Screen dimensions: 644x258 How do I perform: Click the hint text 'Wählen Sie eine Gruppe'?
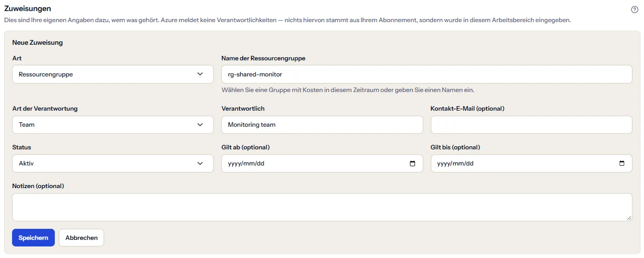pos(348,90)
